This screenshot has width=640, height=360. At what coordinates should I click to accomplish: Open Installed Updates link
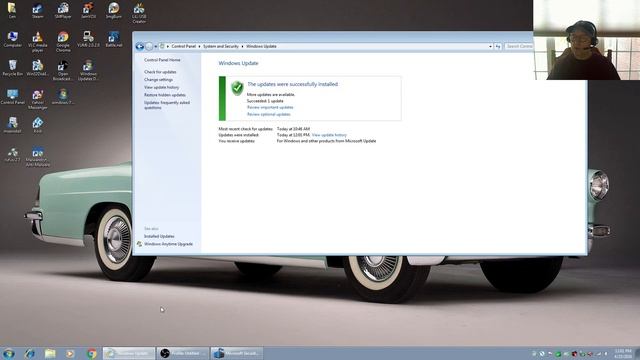click(x=159, y=236)
